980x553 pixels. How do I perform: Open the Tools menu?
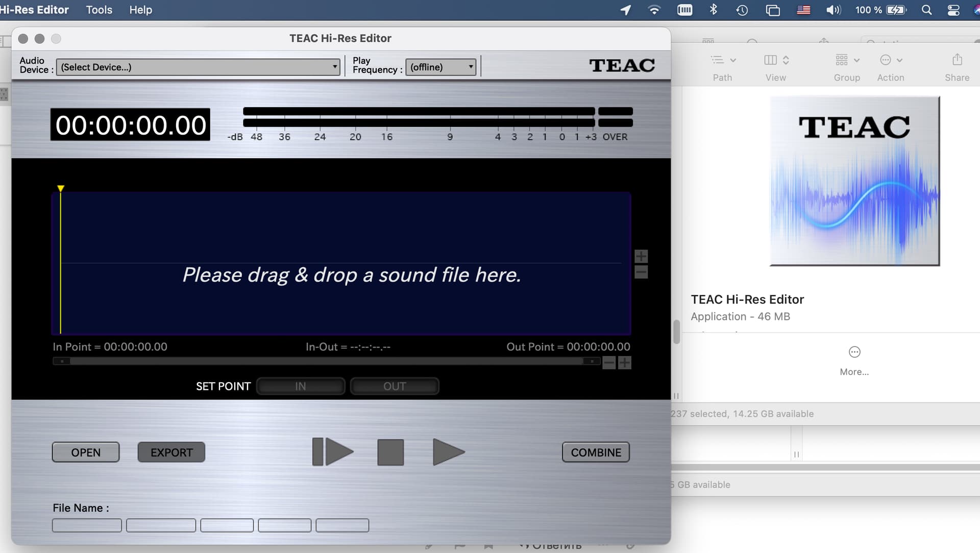99,10
